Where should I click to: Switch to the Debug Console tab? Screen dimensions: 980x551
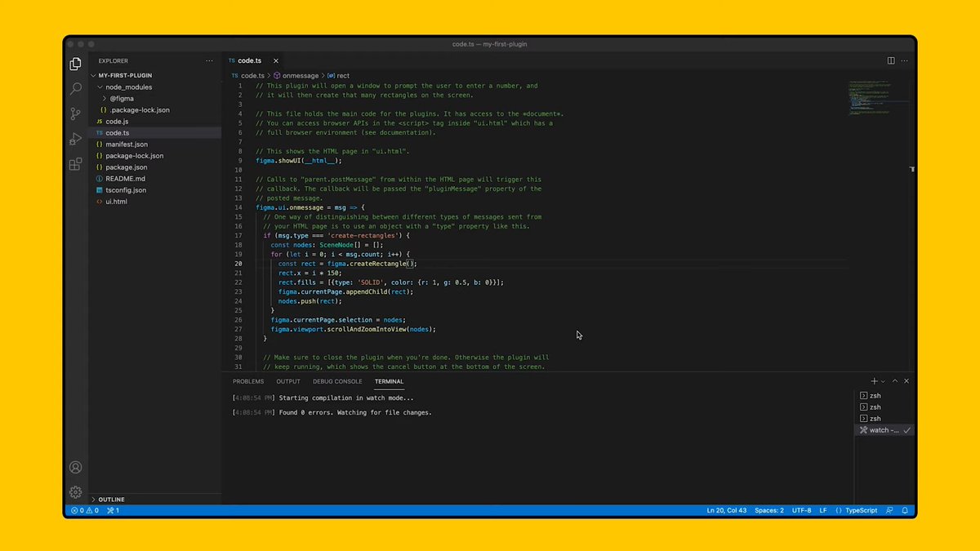pos(337,381)
